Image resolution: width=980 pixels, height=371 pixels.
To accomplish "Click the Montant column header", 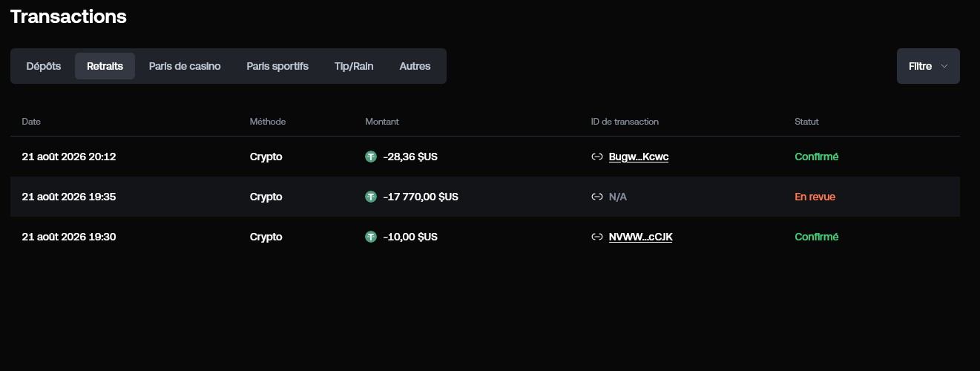I will click(382, 122).
